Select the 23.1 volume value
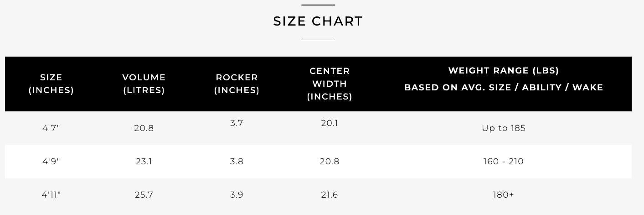The width and height of the screenshot is (644, 215). (144, 162)
